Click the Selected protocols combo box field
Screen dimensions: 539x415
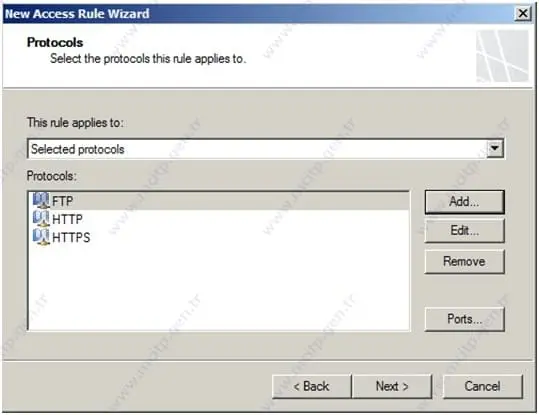265,149
